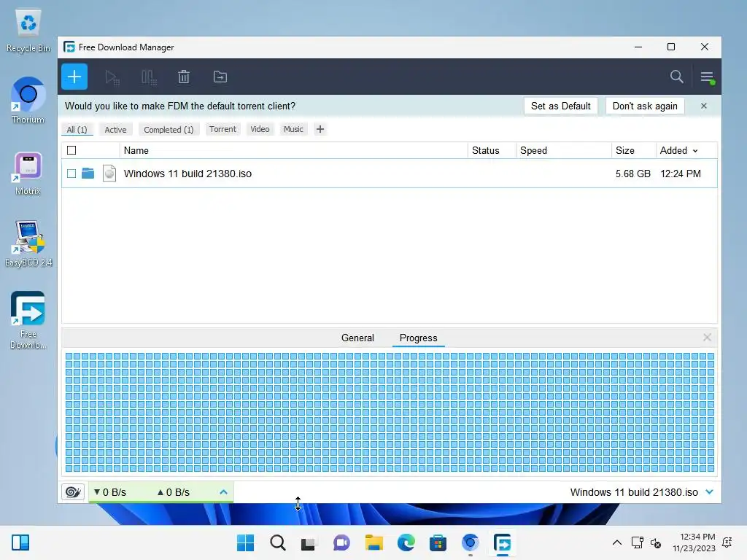Screen dimensions: 747x560
Task: Open Windows Start button on taskbar
Action: 245,542
